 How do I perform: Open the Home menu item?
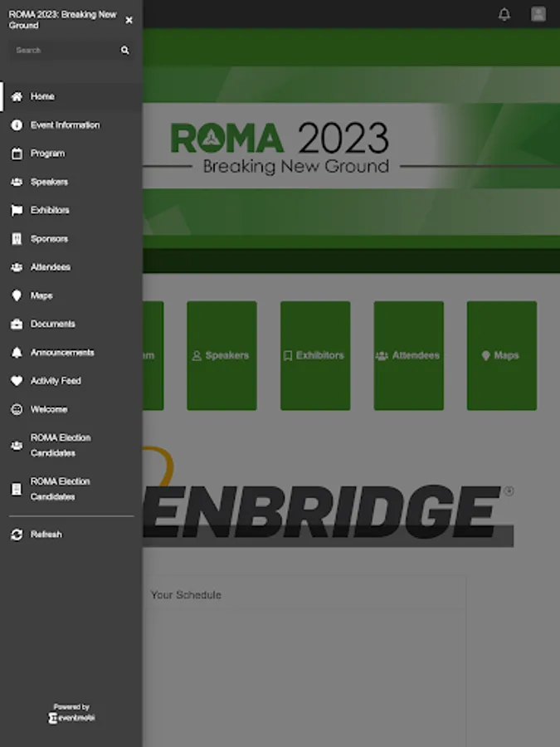pyautogui.click(x=71, y=97)
